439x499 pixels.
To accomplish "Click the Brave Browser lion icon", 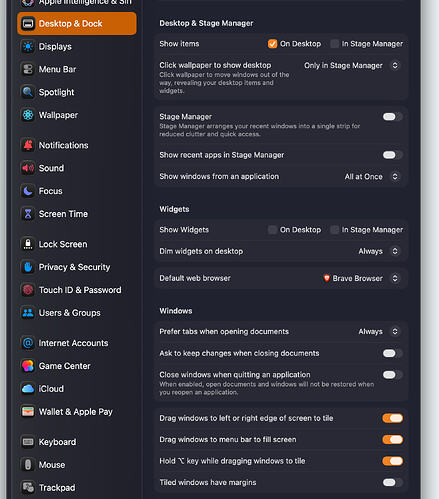I will pyautogui.click(x=327, y=278).
